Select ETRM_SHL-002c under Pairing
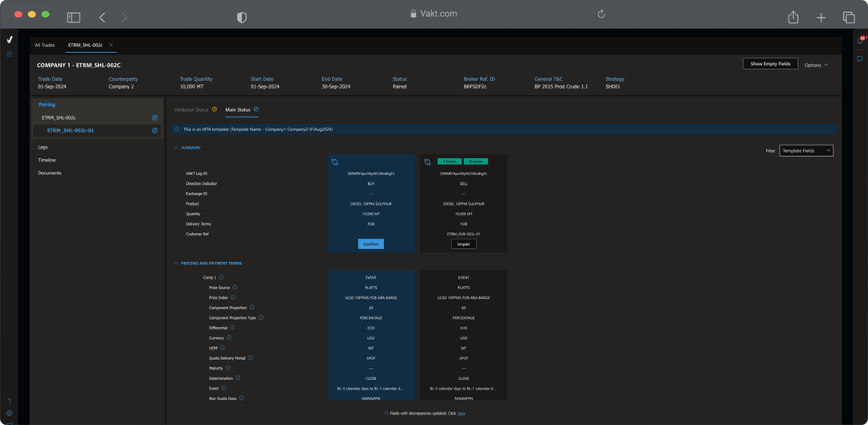The height and width of the screenshot is (425, 868). point(59,117)
